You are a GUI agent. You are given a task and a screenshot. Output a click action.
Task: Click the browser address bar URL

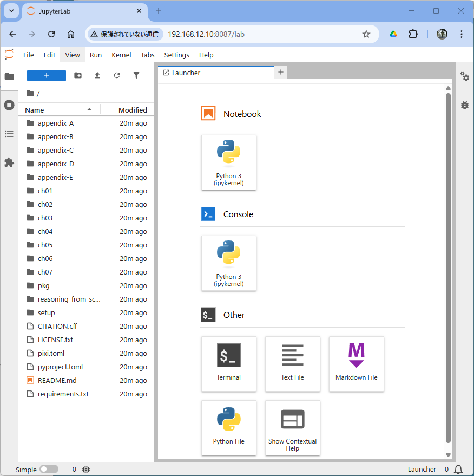(206, 34)
